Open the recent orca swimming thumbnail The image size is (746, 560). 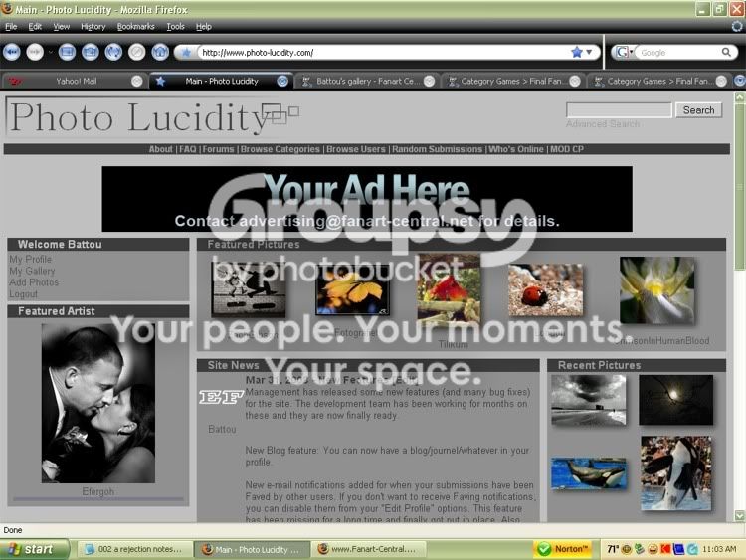click(589, 472)
